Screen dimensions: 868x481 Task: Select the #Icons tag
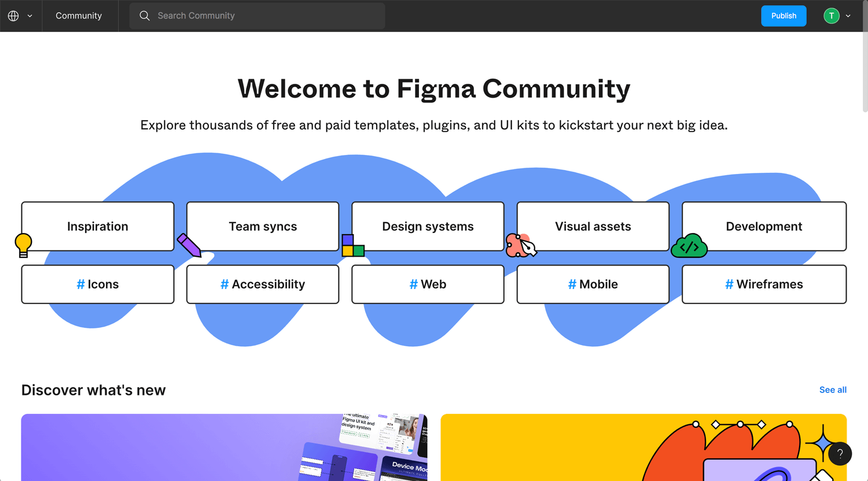(x=98, y=284)
